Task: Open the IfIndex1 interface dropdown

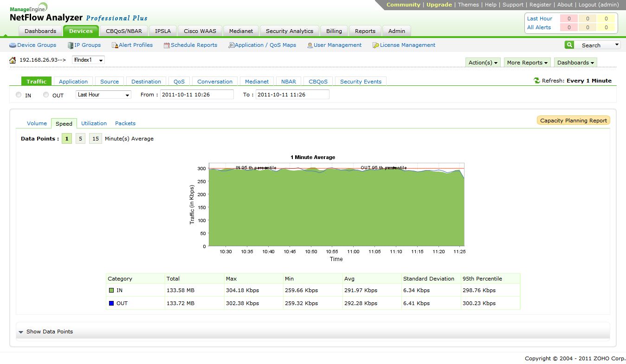Action: point(88,60)
